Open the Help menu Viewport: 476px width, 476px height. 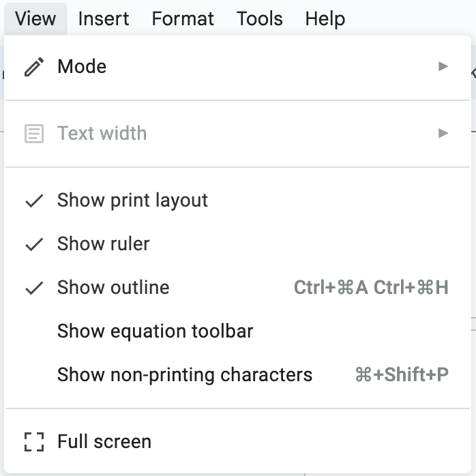pos(325,19)
